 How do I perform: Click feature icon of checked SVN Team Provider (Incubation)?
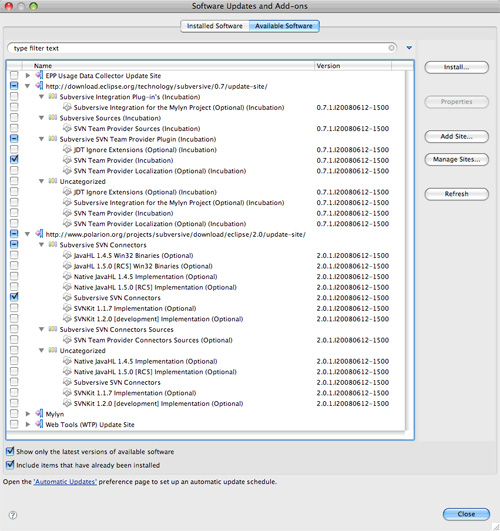(67, 160)
